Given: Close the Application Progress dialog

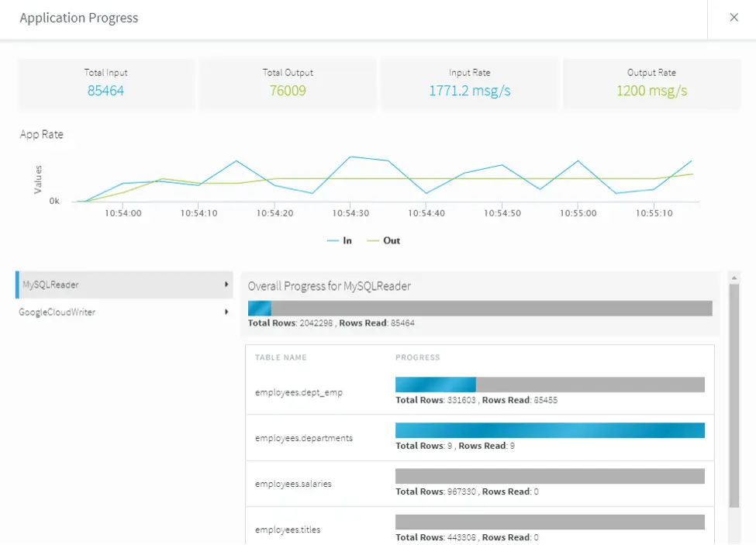Looking at the screenshot, I should click(x=734, y=18).
